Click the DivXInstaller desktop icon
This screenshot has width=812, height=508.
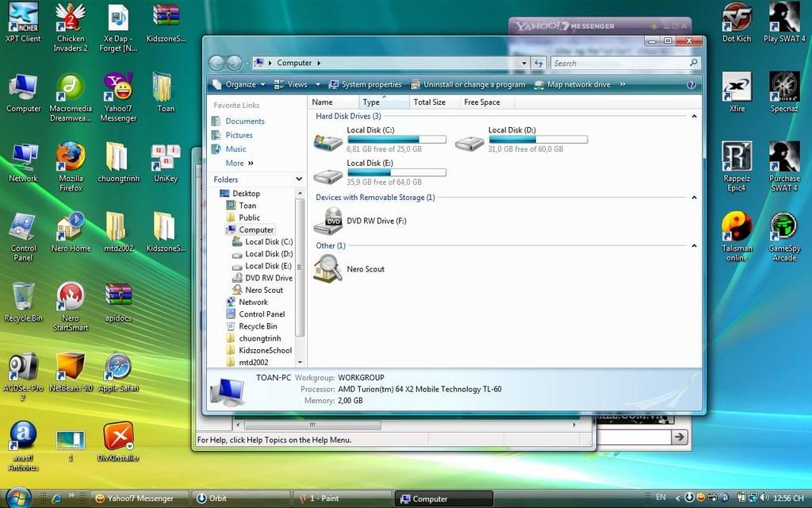pyautogui.click(x=118, y=441)
